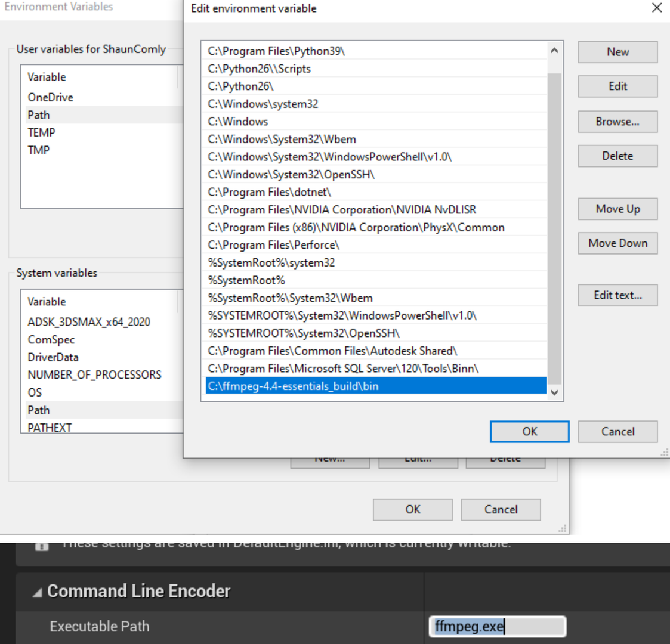Move the selected path entry down
Image resolution: width=670 pixels, height=644 pixels.
point(617,243)
